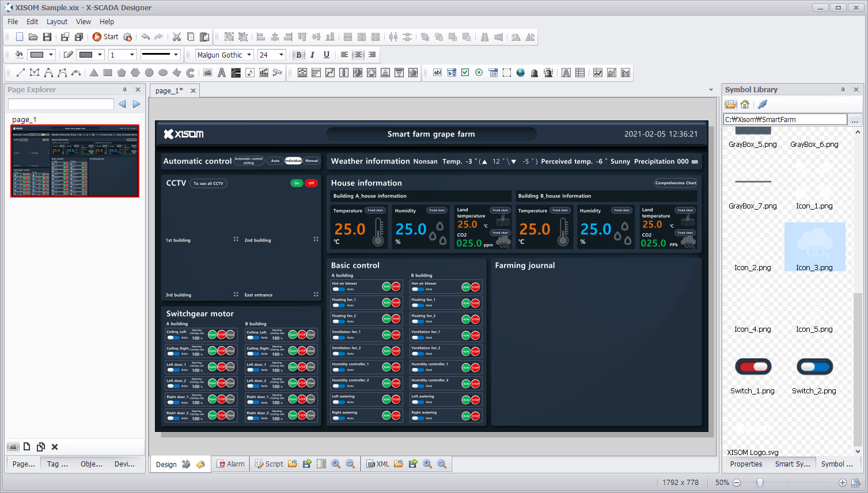Screen dimensions: 868x493
Task: Open the document tab list dropdown arrow
Action: click(711, 90)
